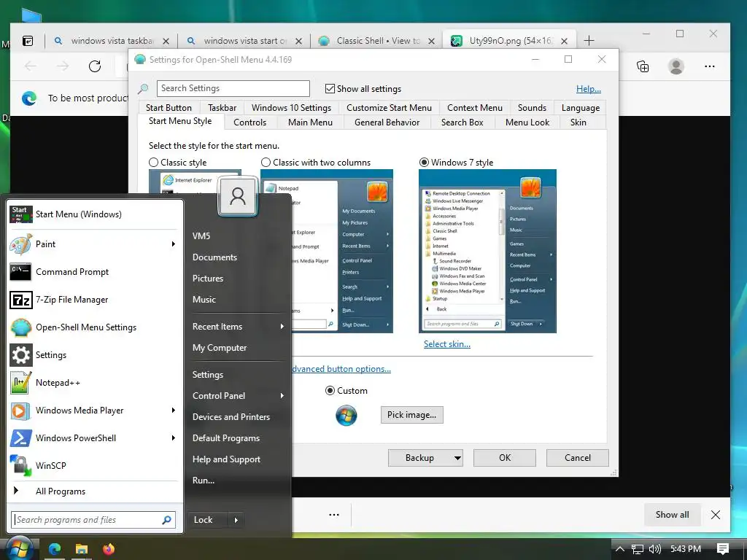This screenshot has width=747, height=560.
Task: Click the network icon in system tray
Action: [x=638, y=549]
